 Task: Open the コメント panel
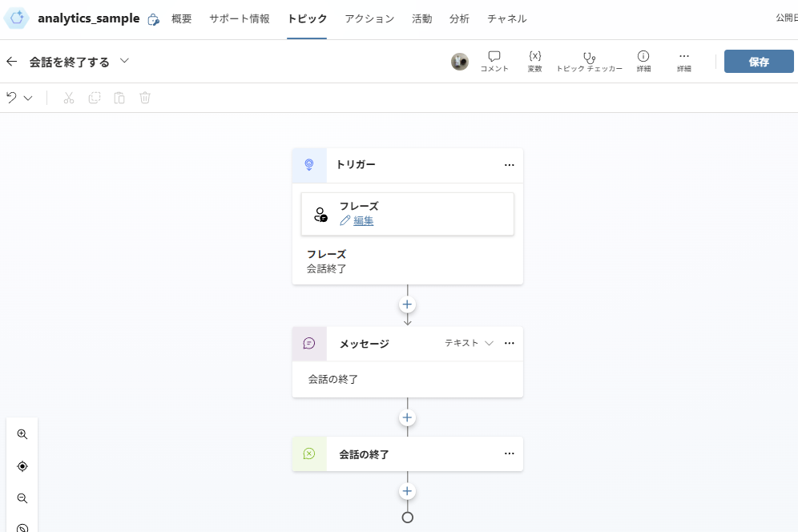click(494, 62)
